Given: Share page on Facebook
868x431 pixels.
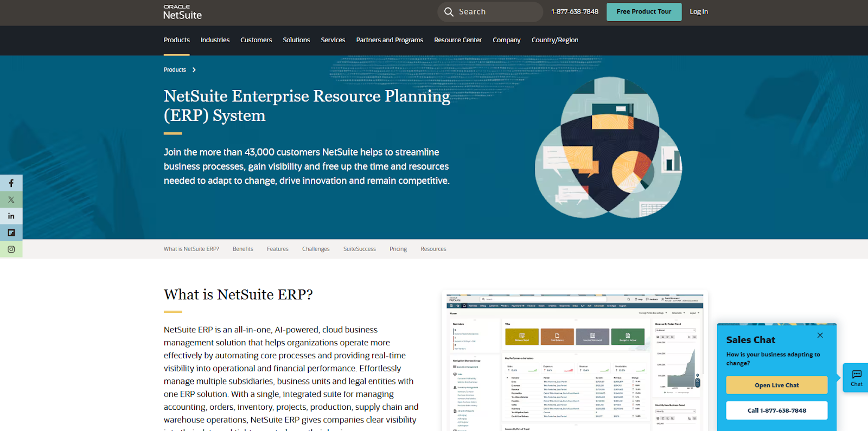Looking at the screenshot, I should pos(11,183).
